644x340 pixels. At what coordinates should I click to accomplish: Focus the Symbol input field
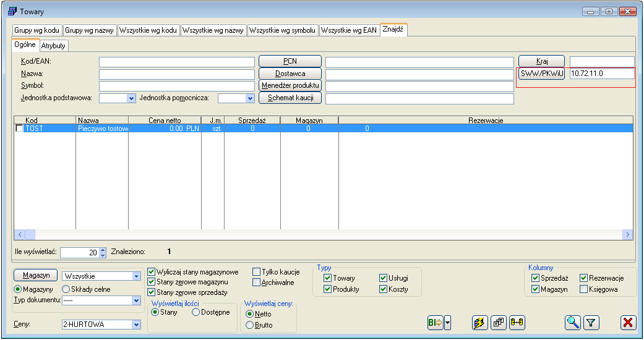pyautogui.click(x=177, y=86)
